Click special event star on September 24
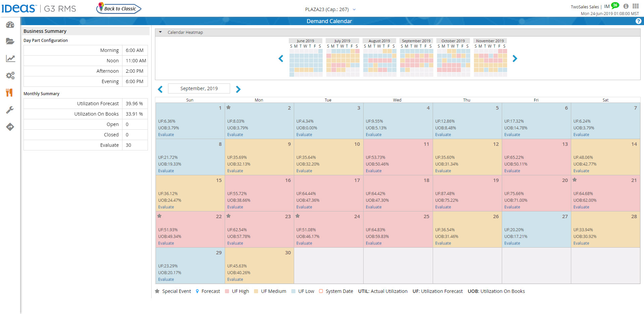The width and height of the screenshot is (644, 314). tap(298, 216)
